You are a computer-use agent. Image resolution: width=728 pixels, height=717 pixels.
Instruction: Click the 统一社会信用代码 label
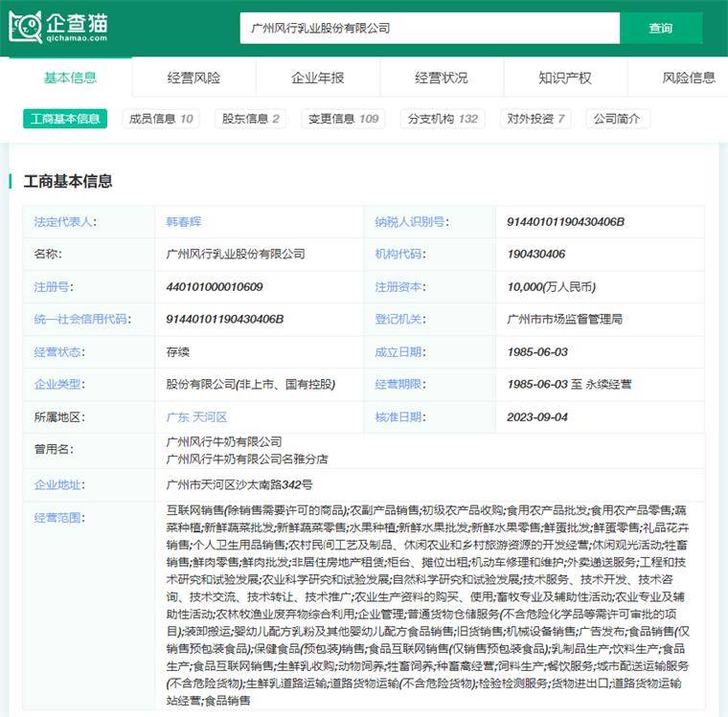82,320
